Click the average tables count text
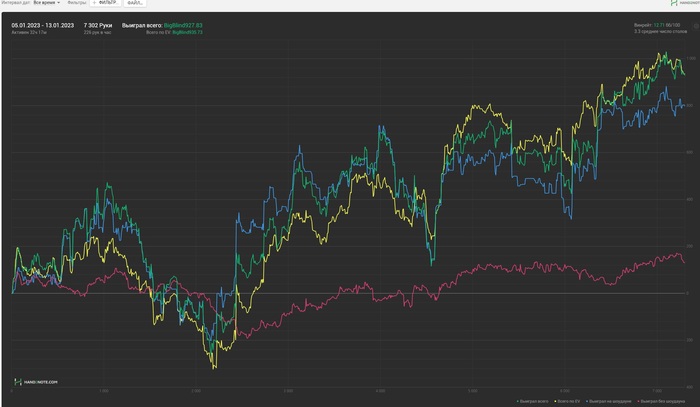 tap(661, 32)
